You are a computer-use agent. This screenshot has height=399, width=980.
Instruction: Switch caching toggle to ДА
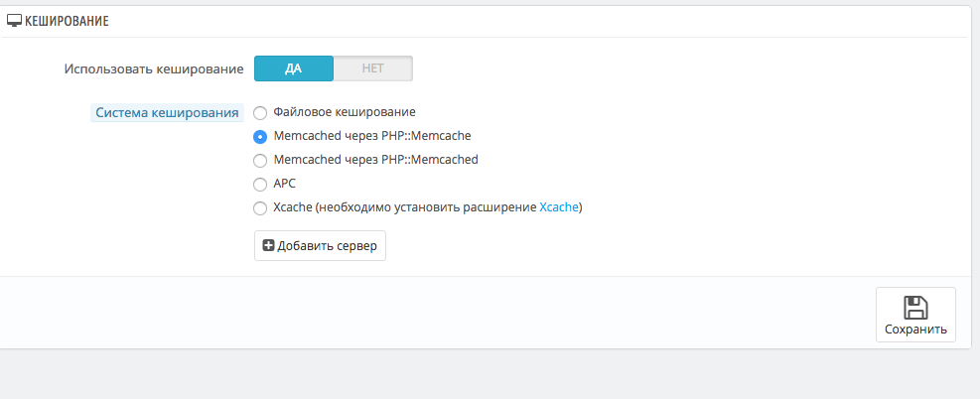point(294,68)
